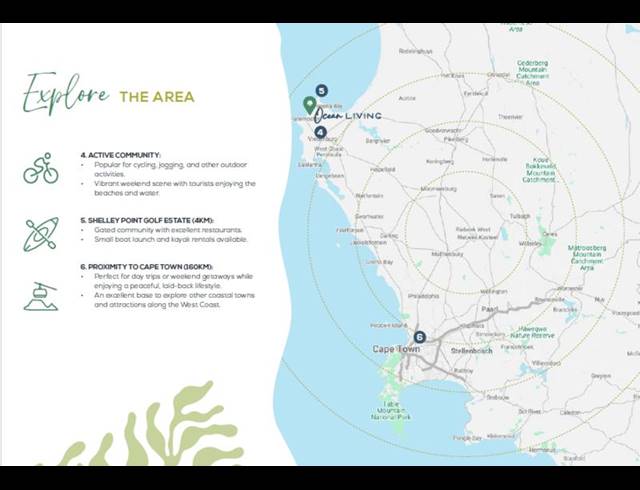This screenshot has height=490, width=640.
Task: Click the cable car mountain icon
Action: point(41,295)
